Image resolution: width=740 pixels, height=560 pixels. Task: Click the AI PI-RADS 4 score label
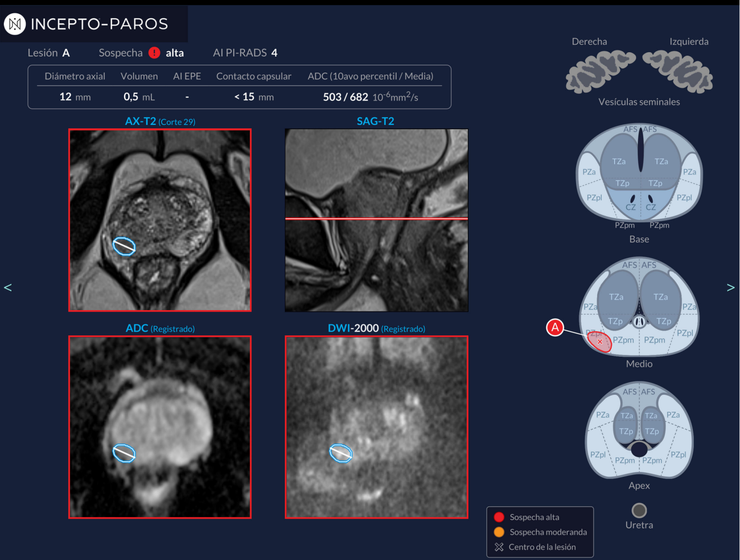245,53
